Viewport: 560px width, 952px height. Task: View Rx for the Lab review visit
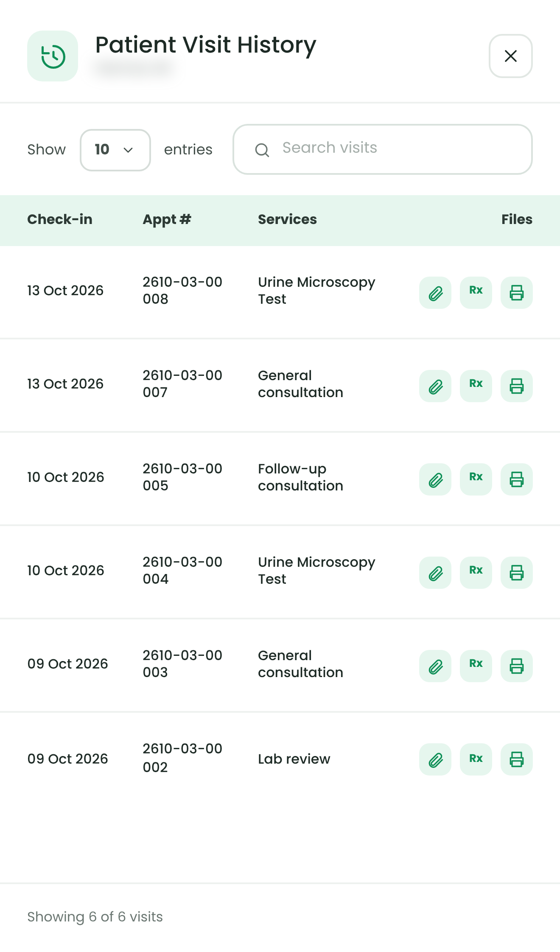click(476, 759)
